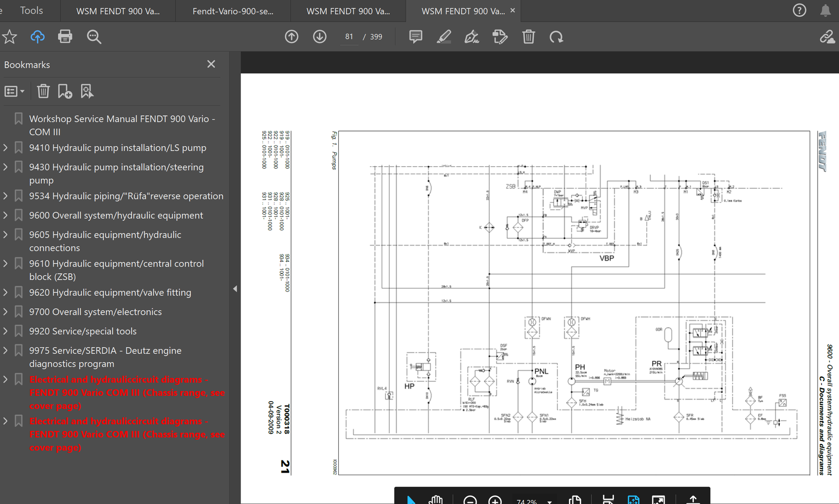Click the delete page trash icon
The width and height of the screenshot is (839, 504).
coord(529,37)
